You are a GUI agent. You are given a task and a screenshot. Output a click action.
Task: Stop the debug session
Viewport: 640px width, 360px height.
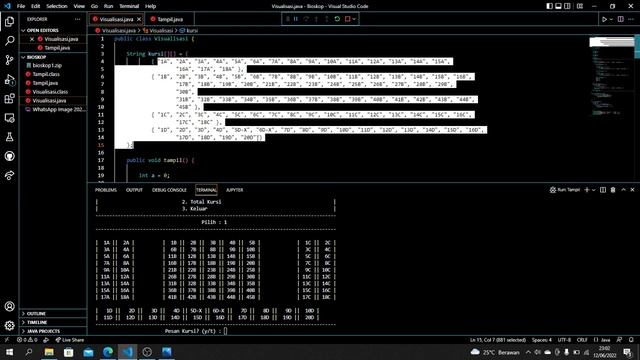pyautogui.click(x=347, y=19)
